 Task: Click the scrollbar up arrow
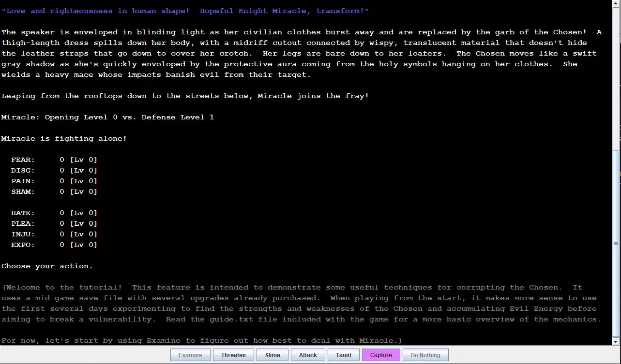pos(616,3)
